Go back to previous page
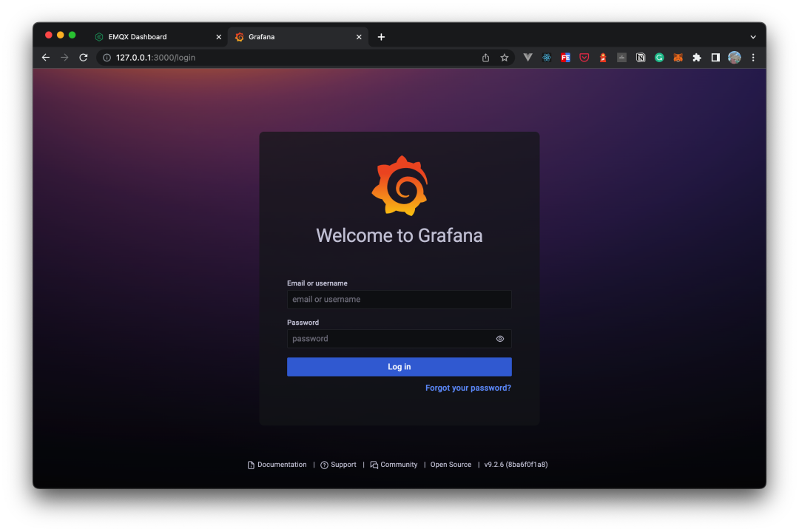 click(x=46, y=58)
